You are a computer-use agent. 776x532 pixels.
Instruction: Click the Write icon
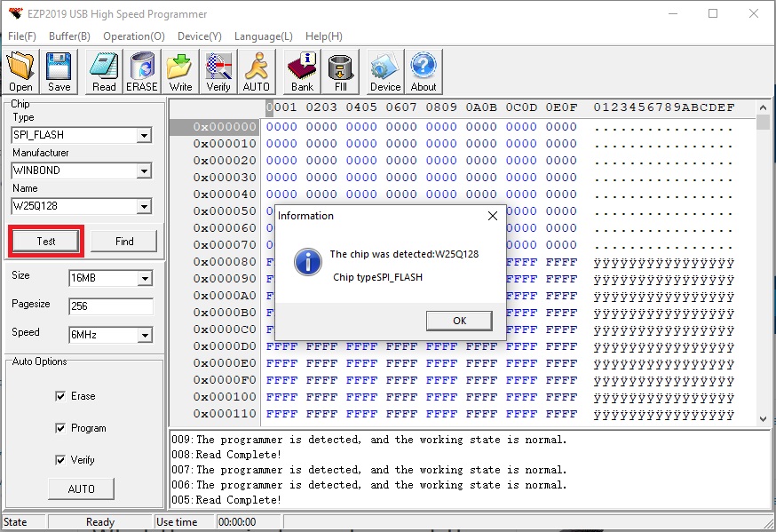179,71
